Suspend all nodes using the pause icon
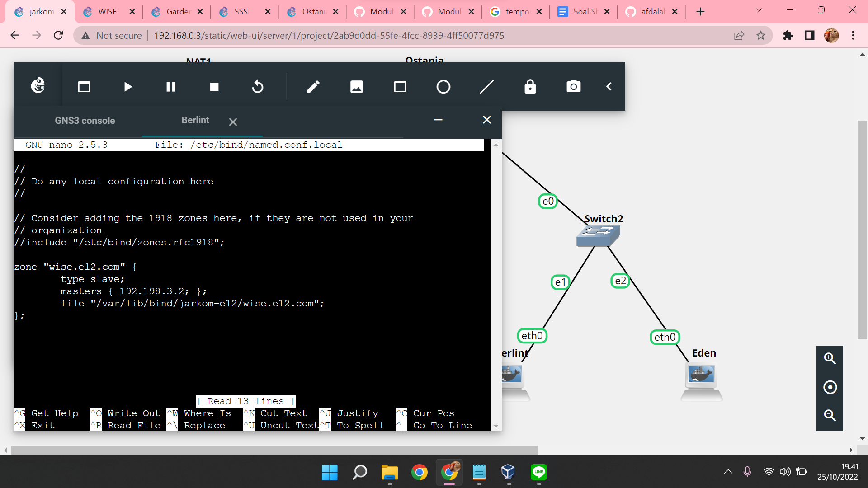Viewport: 868px width, 488px height. tap(170, 86)
